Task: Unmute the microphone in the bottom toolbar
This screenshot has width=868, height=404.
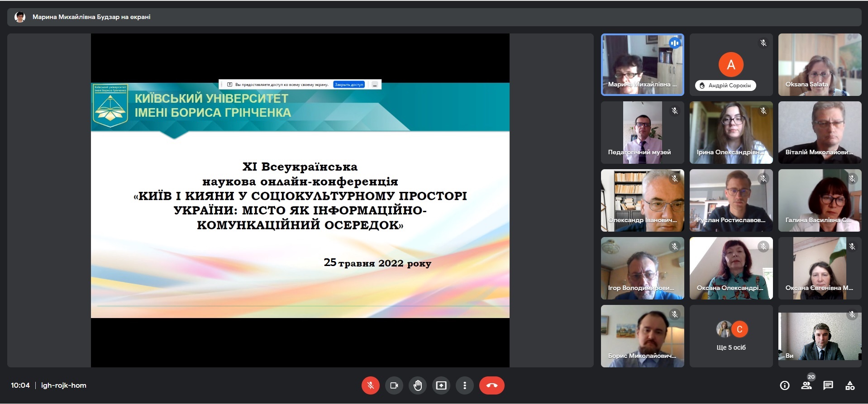Action: (370, 385)
